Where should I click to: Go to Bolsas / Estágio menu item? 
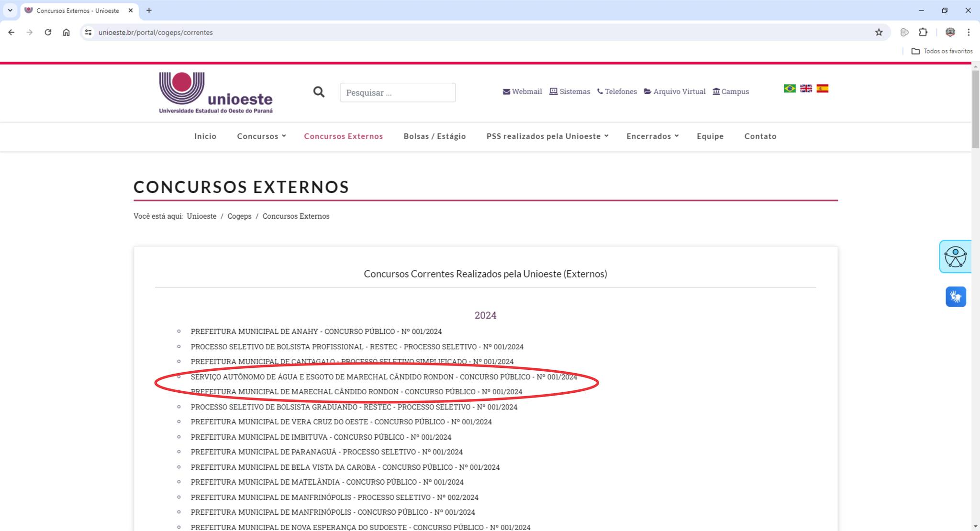[434, 136]
